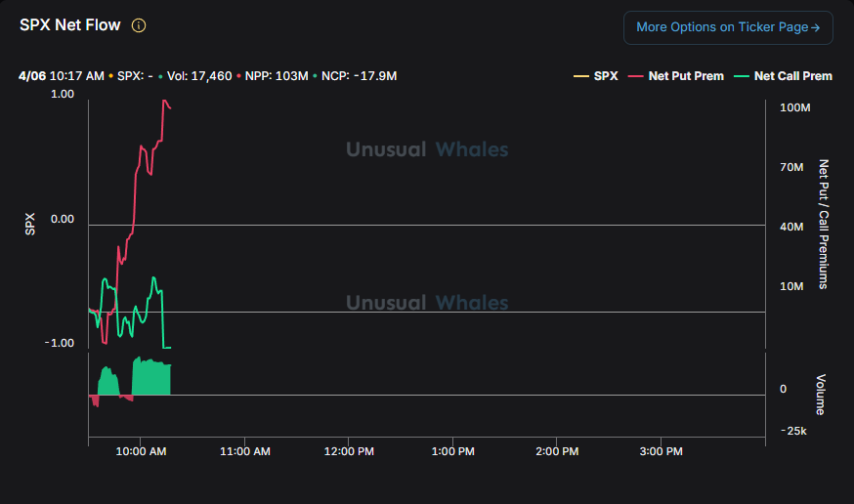Click the 11:00 AM time axis label
The image size is (854, 504).
tap(245, 451)
